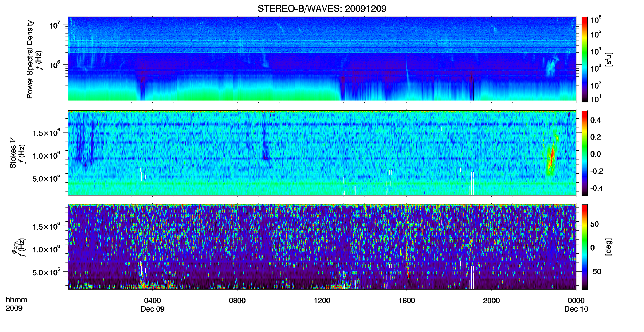Click the Stokes V colorbar
The image size is (644, 332).
click(585, 153)
